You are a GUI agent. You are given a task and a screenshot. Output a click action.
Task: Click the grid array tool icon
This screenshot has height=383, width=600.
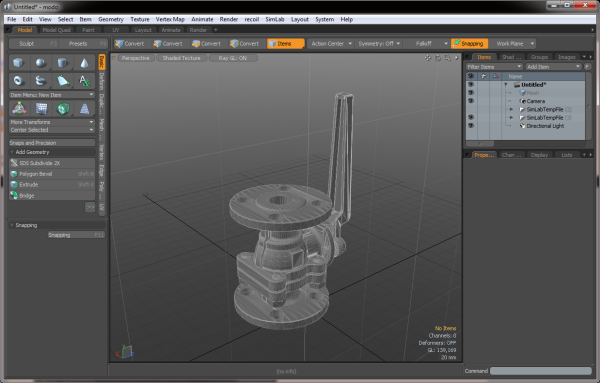[x=41, y=109]
